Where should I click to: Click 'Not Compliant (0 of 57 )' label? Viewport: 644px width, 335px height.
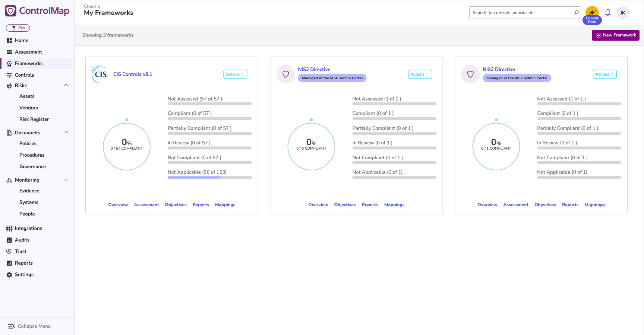(195, 158)
